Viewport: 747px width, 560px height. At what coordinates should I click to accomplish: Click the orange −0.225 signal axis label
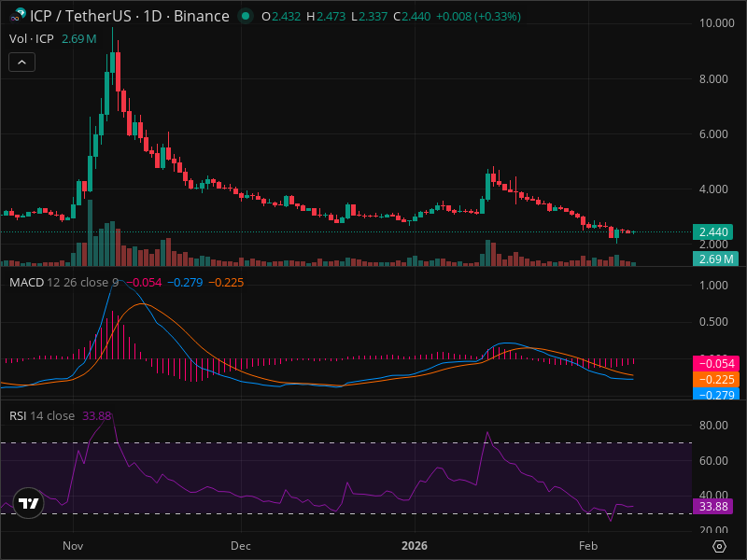pos(715,380)
